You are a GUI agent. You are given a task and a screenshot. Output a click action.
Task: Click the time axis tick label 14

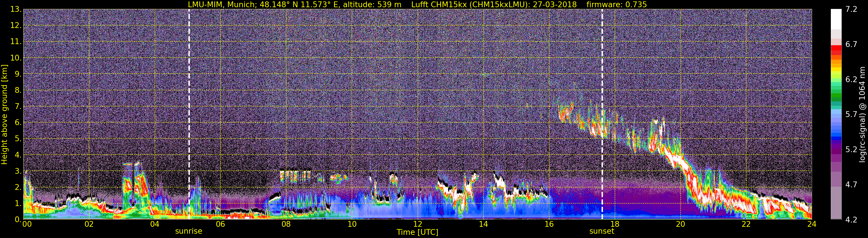(483, 224)
